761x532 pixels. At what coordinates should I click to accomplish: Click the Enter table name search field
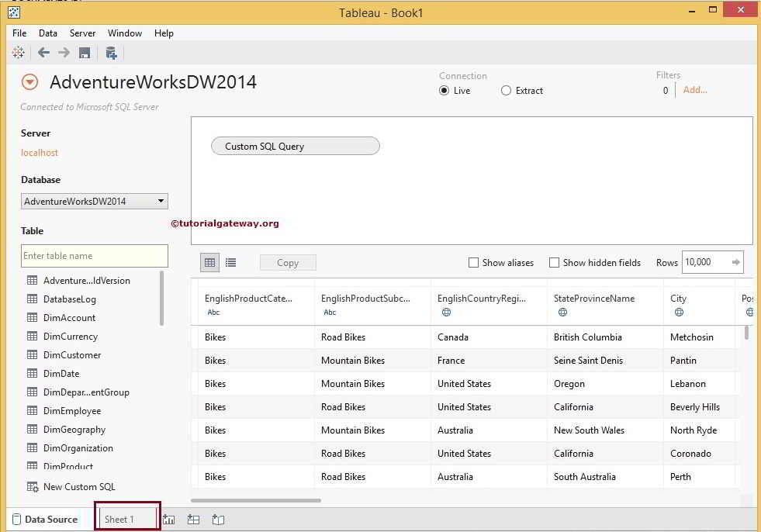(95, 256)
